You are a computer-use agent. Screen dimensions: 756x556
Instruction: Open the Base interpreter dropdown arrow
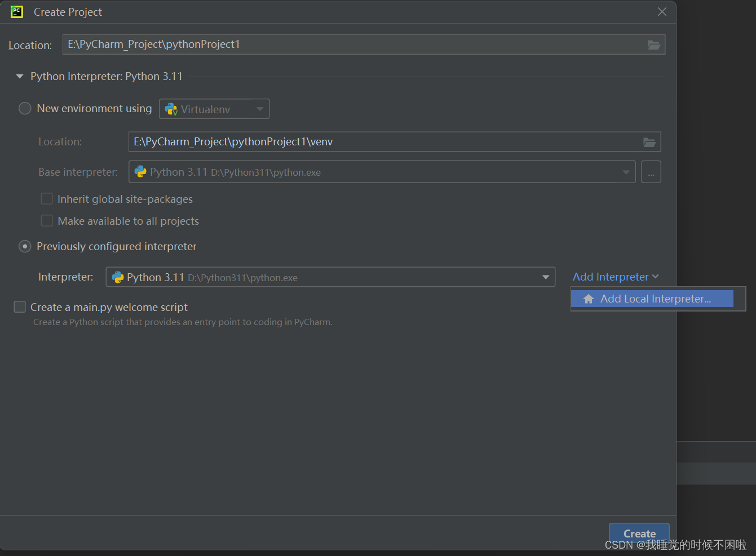pyautogui.click(x=626, y=172)
